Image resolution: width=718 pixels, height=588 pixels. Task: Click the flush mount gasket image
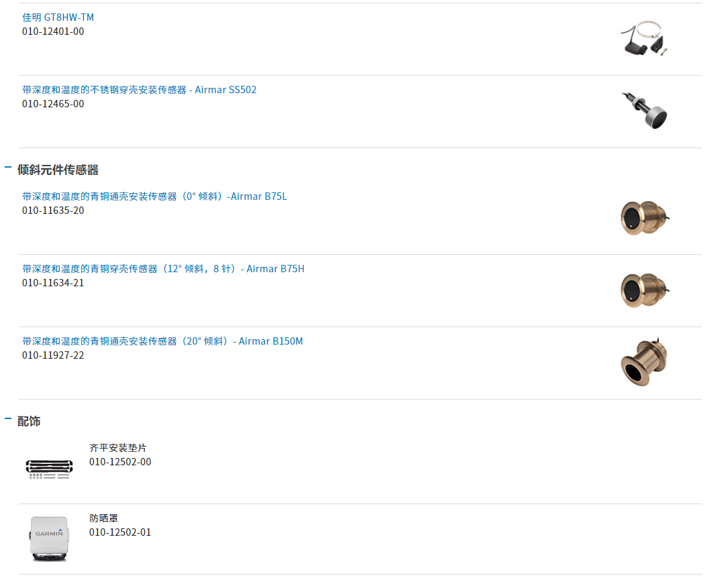click(x=49, y=469)
